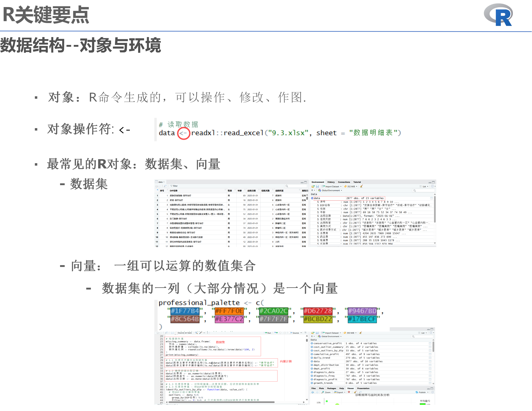Switch to the Plots tab
This screenshot has width=532, height=411.
pyautogui.click(x=322, y=388)
